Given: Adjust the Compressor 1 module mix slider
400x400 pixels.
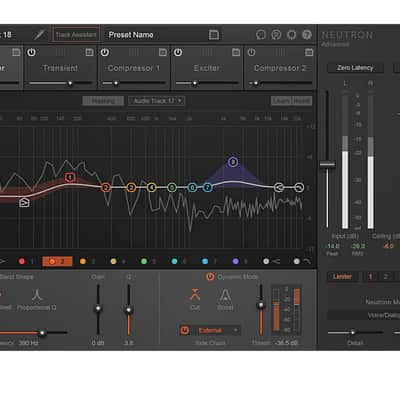Looking at the screenshot, I should pyautogui.click(x=133, y=83).
